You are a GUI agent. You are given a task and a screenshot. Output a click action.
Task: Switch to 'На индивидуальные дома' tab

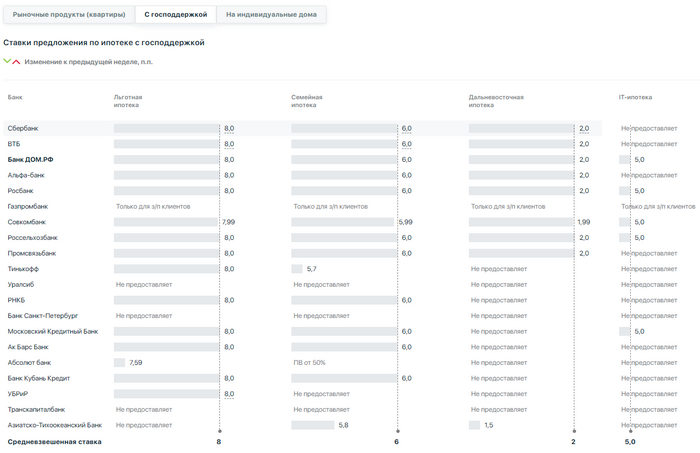point(271,14)
